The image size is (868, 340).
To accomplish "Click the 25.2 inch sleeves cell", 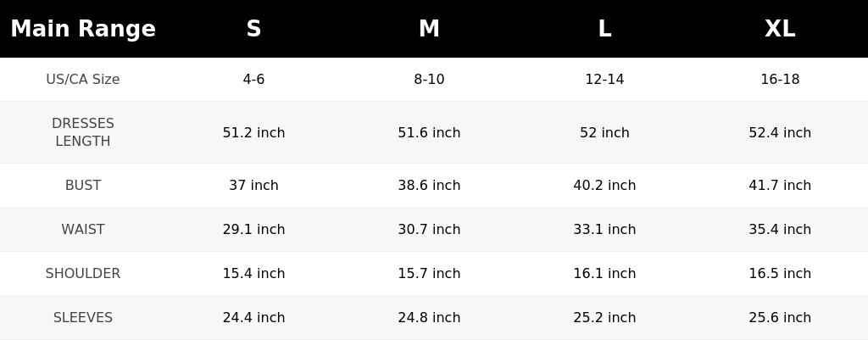I will (x=604, y=318).
